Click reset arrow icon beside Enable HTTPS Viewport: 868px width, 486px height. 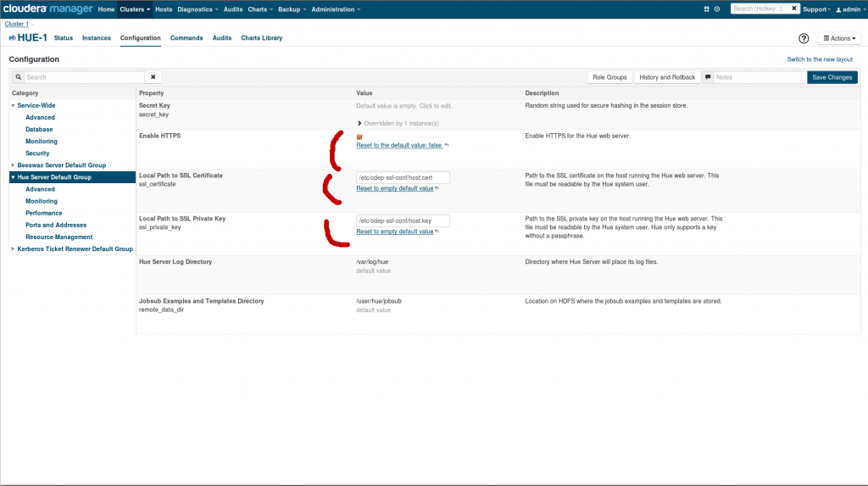point(447,145)
